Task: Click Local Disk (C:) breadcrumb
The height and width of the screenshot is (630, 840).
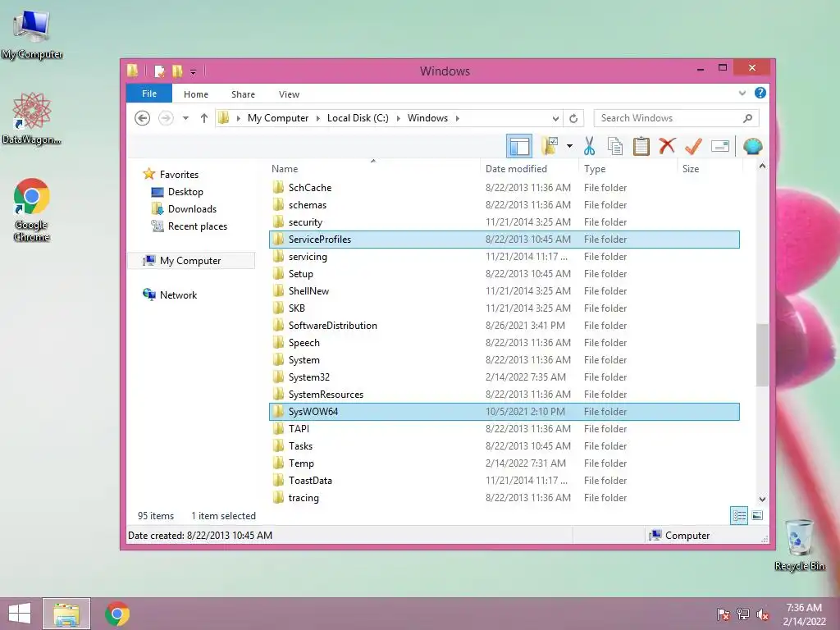Action: click(358, 118)
